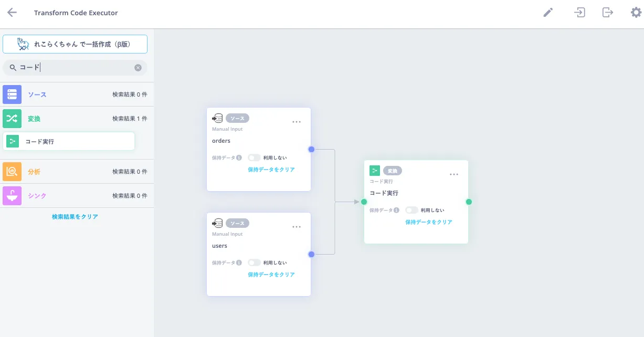Open the options menu on the orders node
The width and height of the screenshot is (644, 337).
point(297,121)
